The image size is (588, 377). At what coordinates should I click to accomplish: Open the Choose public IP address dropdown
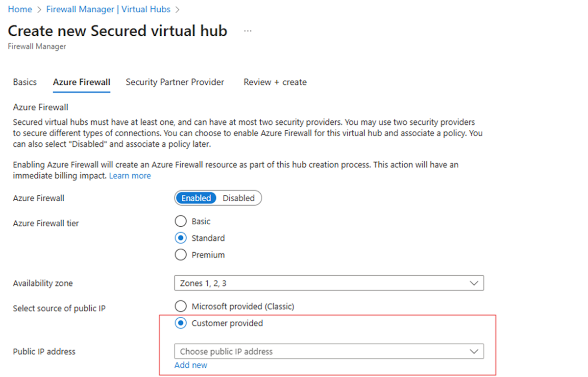(328, 351)
